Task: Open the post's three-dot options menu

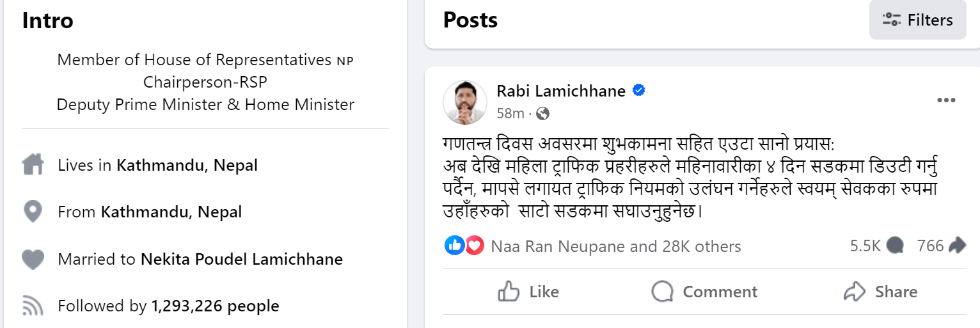Action: (x=946, y=100)
